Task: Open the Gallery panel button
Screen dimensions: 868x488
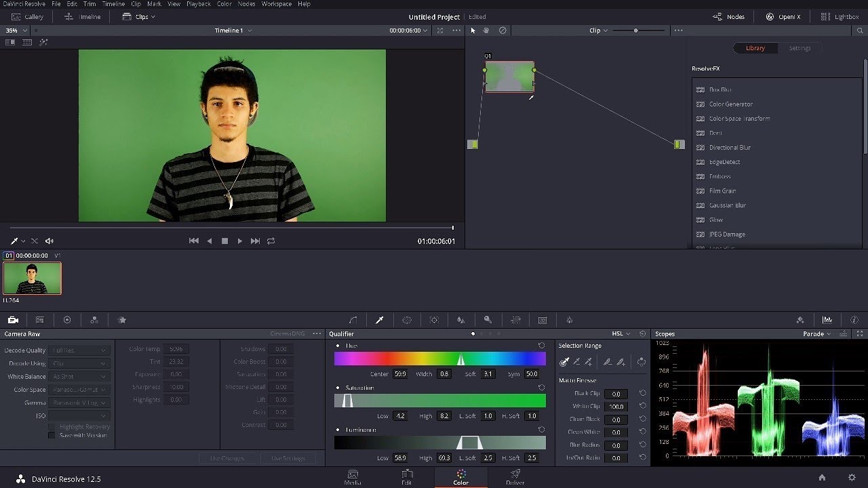Action: 27,17
